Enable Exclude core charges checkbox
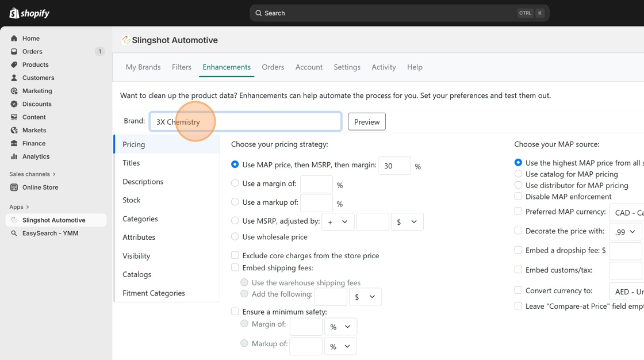The height and width of the screenshot is (360, 644). pos(235,255)
